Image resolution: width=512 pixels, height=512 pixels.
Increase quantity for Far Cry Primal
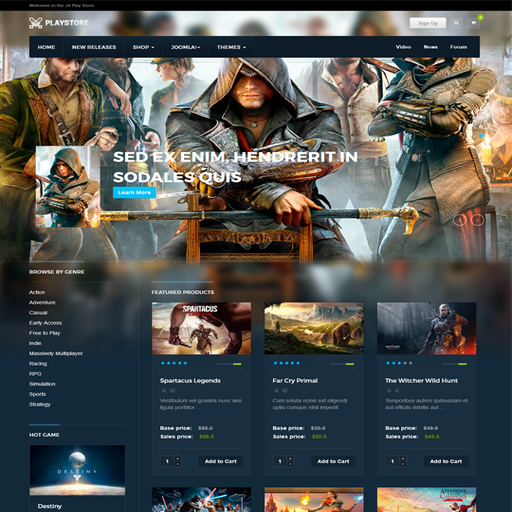[290, 458]
